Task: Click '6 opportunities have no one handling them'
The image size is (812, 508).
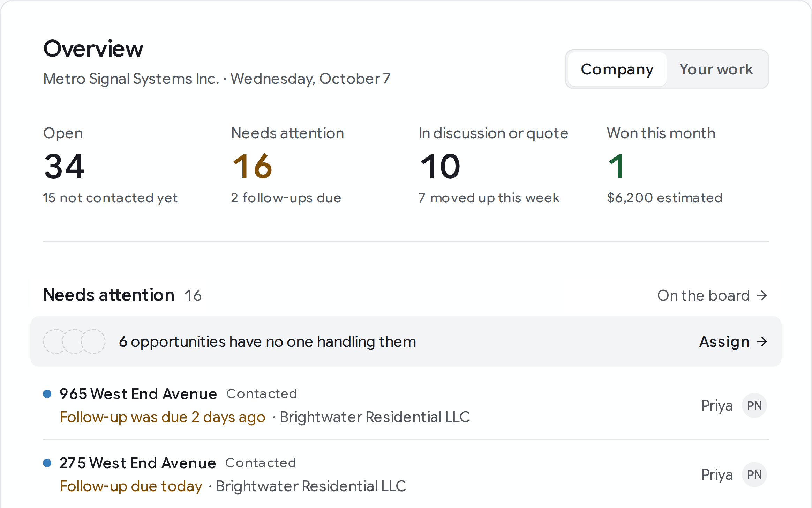Action: (267, 342)
